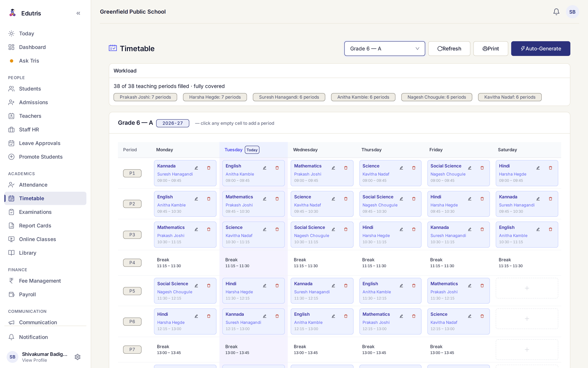The width and height of the screenshot is (588, 368).
Task: Edit Friday P6 Science period
Action: pos(470,316)
